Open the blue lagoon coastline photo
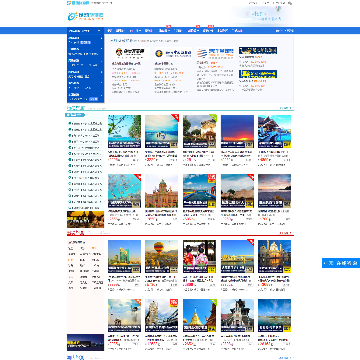360x360 pixels. (x=274, y=315)
